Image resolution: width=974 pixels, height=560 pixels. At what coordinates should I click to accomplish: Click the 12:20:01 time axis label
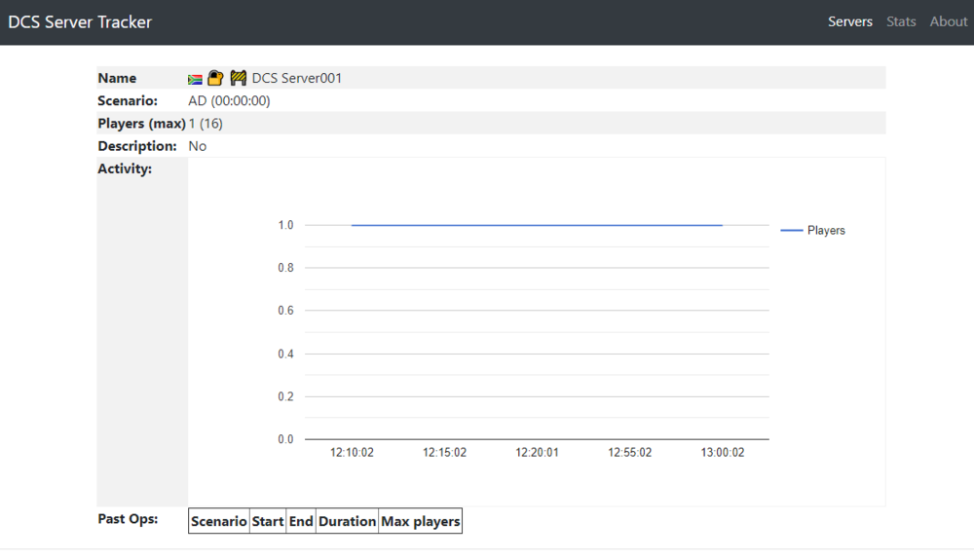point(537,453)
